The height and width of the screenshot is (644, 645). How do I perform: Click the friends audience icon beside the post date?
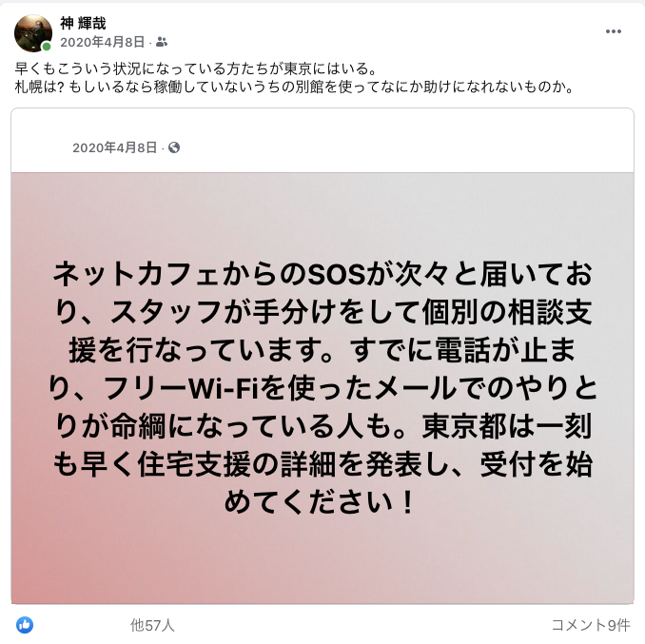162,42
